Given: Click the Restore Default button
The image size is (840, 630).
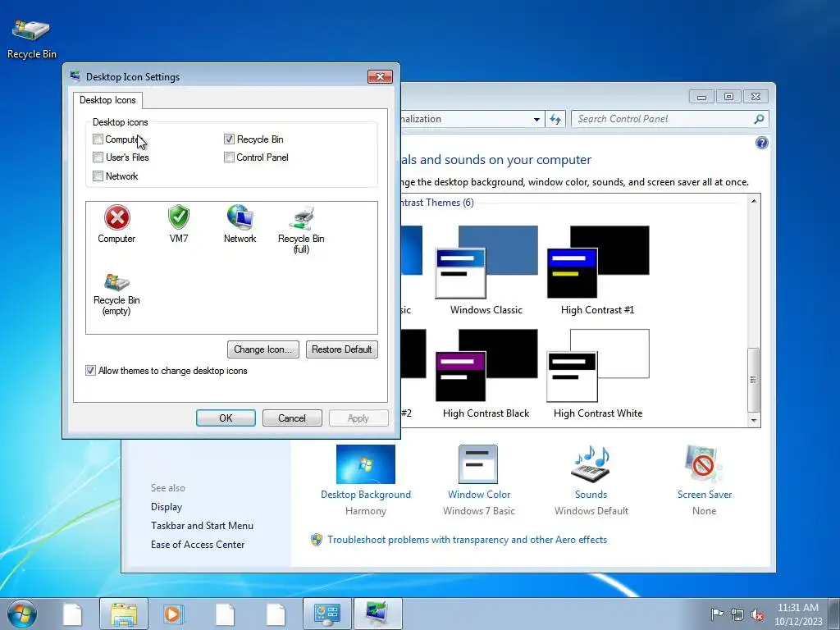Looking at the screenshot, I should (342, 349).
